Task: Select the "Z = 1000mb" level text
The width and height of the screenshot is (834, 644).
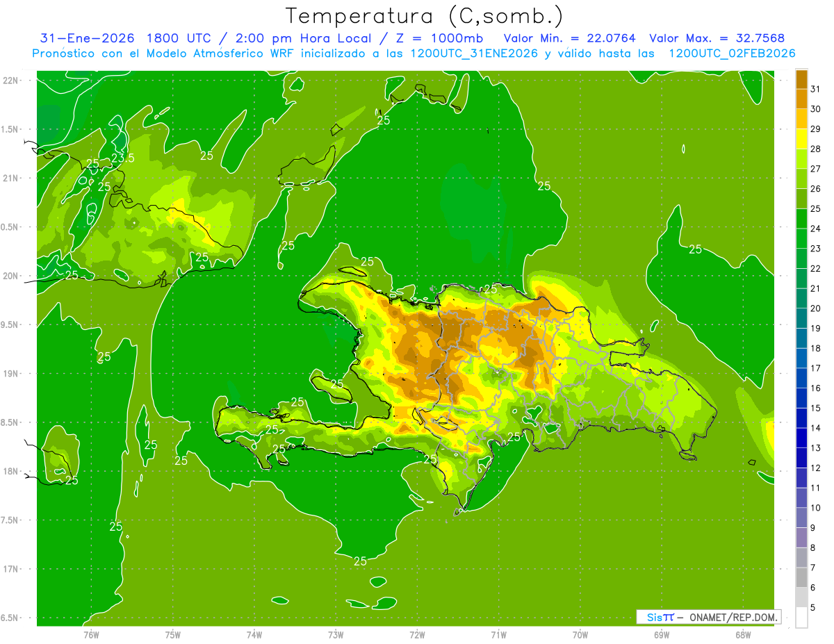Action: (x=439, y=38)
